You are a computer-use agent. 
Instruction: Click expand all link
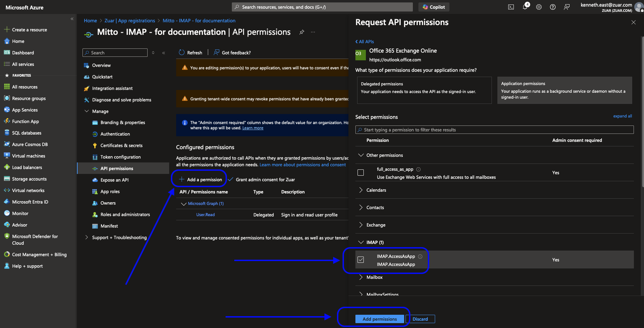coord(622,116)
